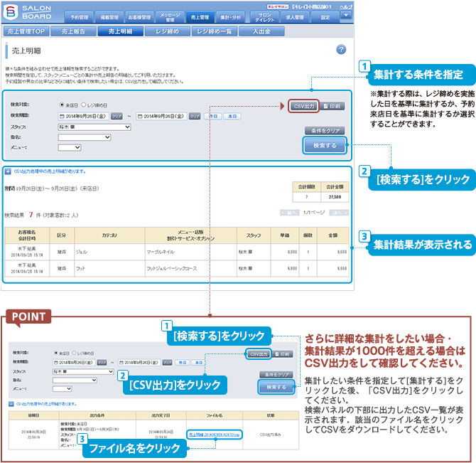Open the スタッフ dropdown in upper screenshot
Screen dimensions: 476x463
coord(94,127)
